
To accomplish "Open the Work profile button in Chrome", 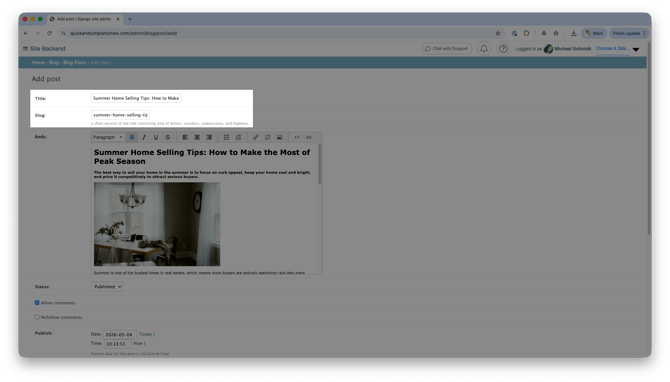I will coord(594,33).
